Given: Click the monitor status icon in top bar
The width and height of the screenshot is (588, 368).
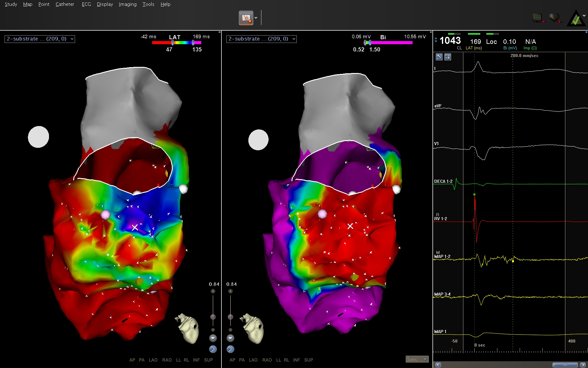Looking at the screenshot, I should click(x=538, y=18).
